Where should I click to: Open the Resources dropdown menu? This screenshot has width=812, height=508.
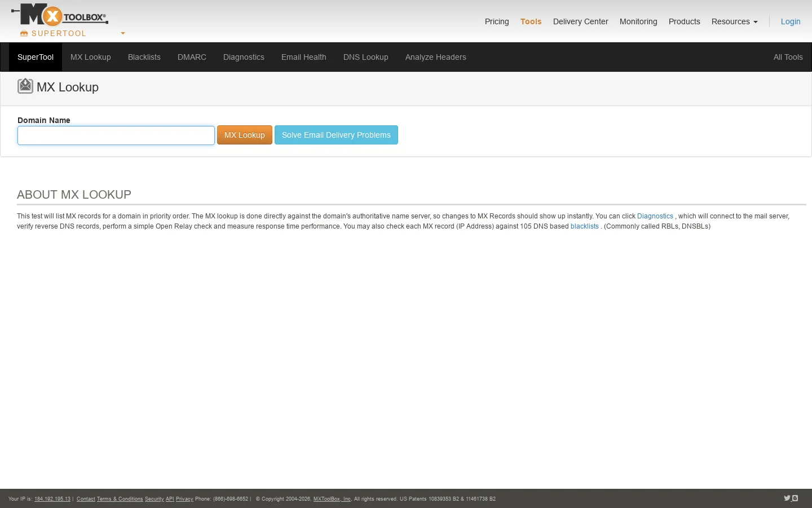click(x=734, y=21)
